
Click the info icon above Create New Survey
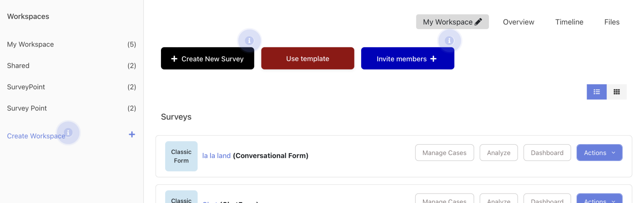pos(249,40)
